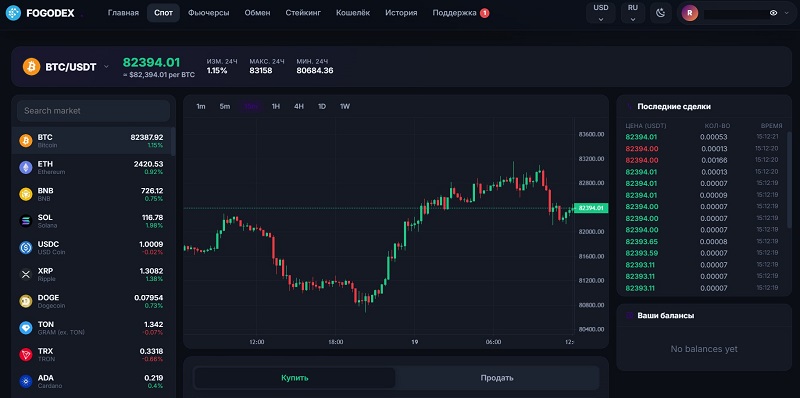800x398 pixels.
Task: Select BNB coin icon in list
Action: click(x=26, y=194)
